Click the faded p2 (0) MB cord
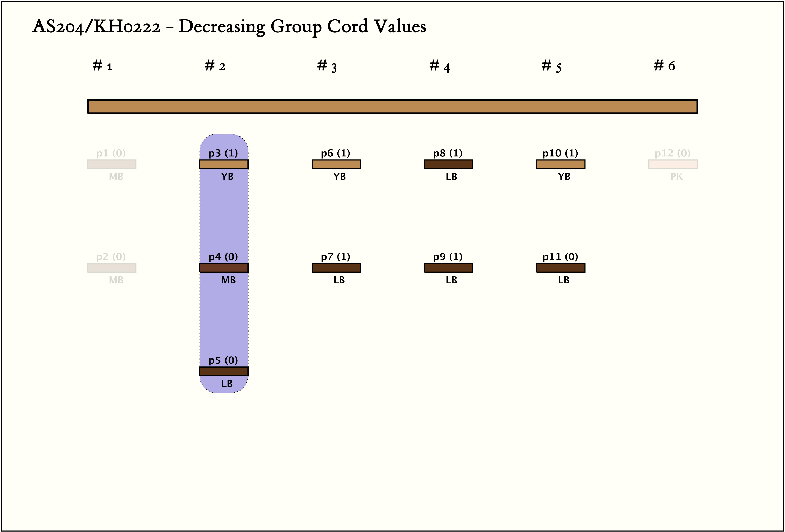Screen dimensions: 785x532 click(x=111, y=268)
